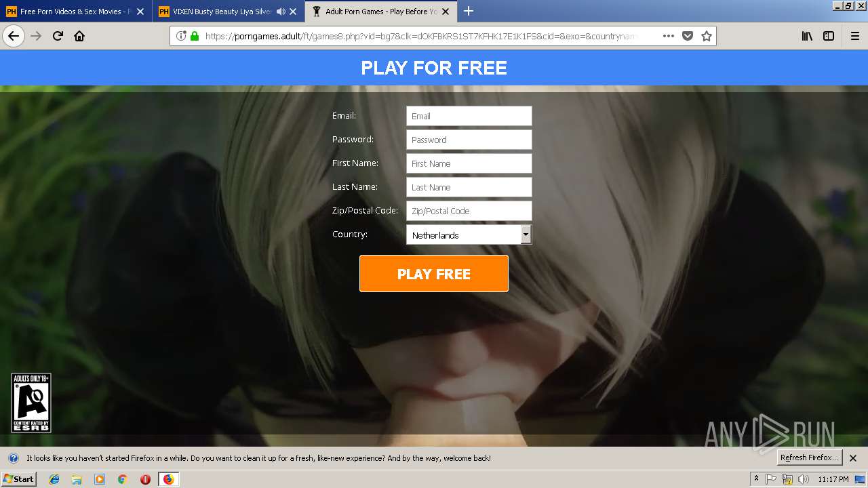Close the VIXEN tab
Screen dimensions: 868x488
(293, 12)
